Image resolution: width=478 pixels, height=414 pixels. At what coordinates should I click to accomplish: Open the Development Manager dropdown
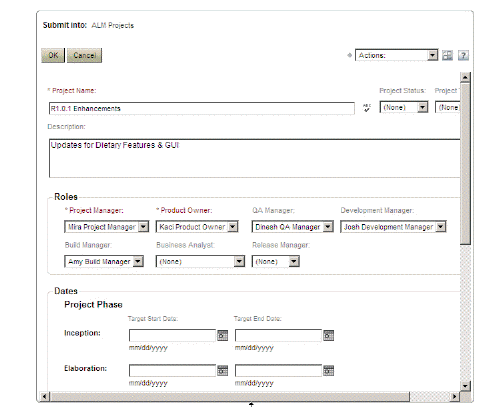click(393, 227)
